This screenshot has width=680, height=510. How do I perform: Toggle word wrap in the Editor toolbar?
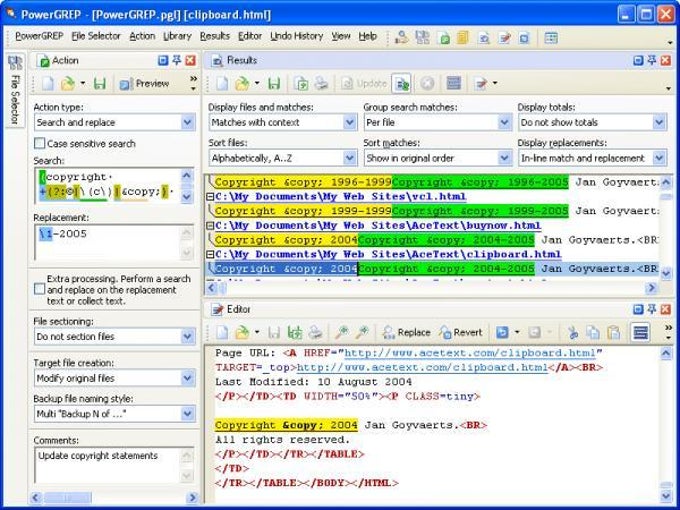tap(641, 333)
